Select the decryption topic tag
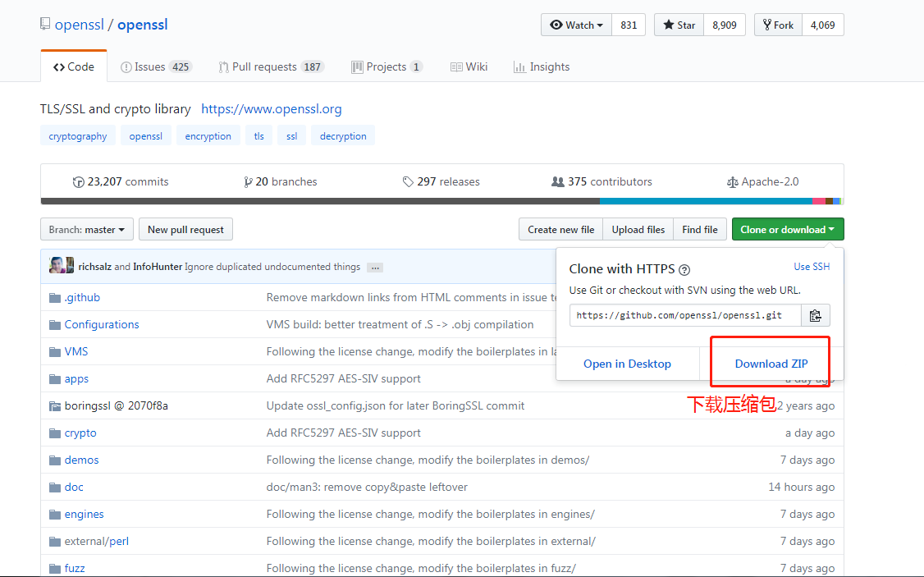Screen dimensions: 924x577 343,136
